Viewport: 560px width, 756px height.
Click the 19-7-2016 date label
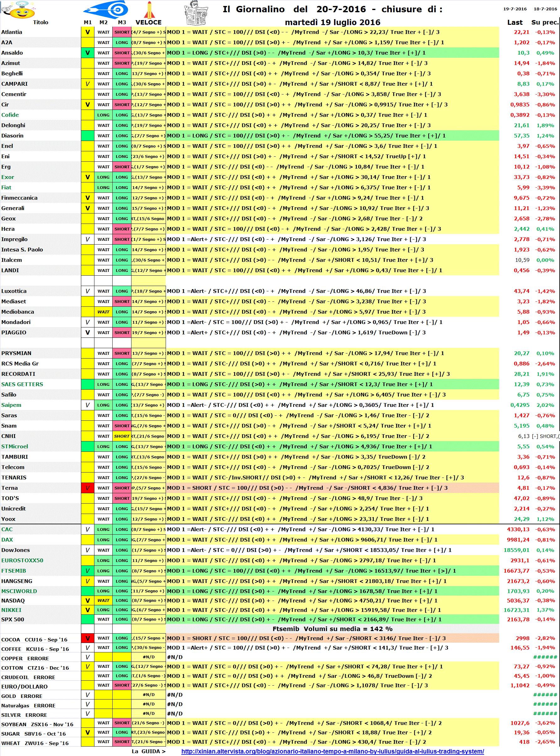click(x=515, y=9)
